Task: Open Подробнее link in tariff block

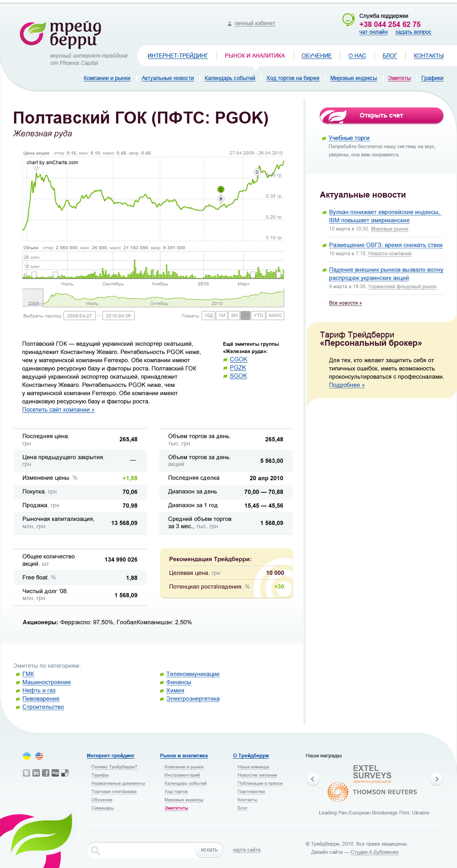Action: 347,385
